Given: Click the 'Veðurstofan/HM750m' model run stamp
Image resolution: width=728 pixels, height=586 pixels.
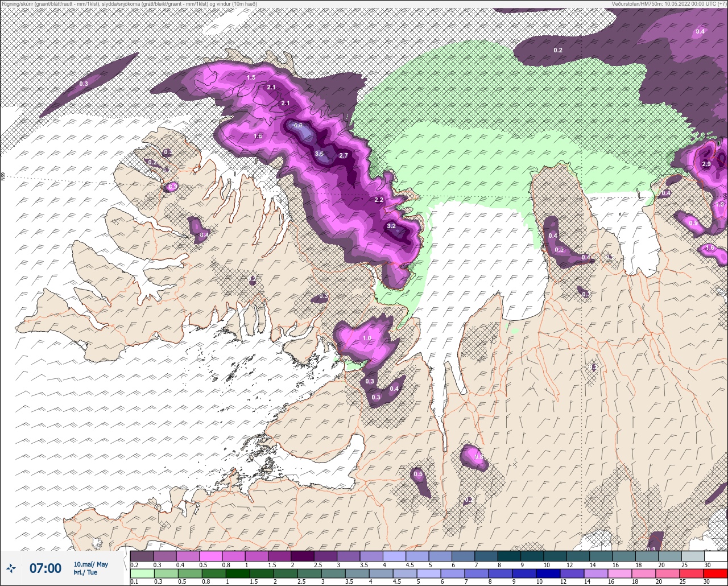Looking at the screenshot, I should [669, 3].
